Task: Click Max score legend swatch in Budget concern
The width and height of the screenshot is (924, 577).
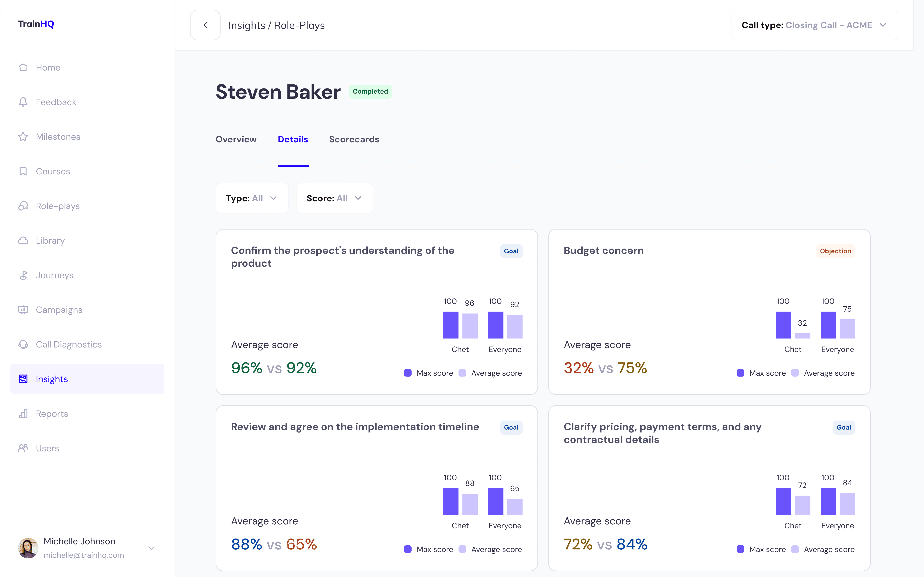Action: click(x=740, y=373)
